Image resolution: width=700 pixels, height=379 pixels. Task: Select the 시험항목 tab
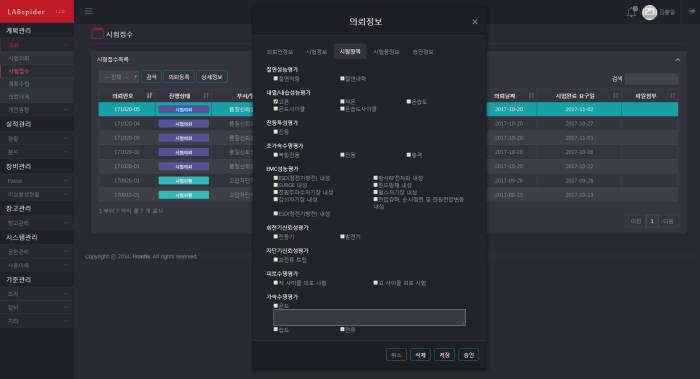[350, 51]
